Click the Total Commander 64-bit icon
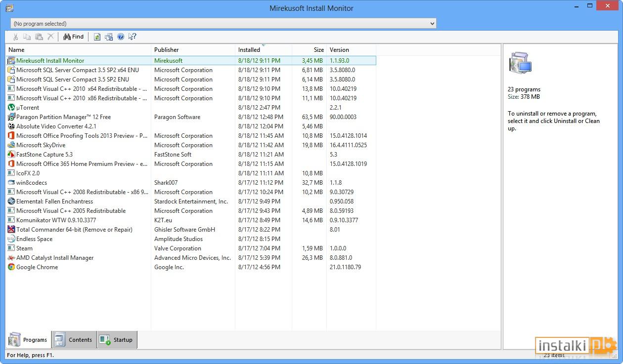Image resolution: width=623 pixels, height=364 pixels. (11, 230)
